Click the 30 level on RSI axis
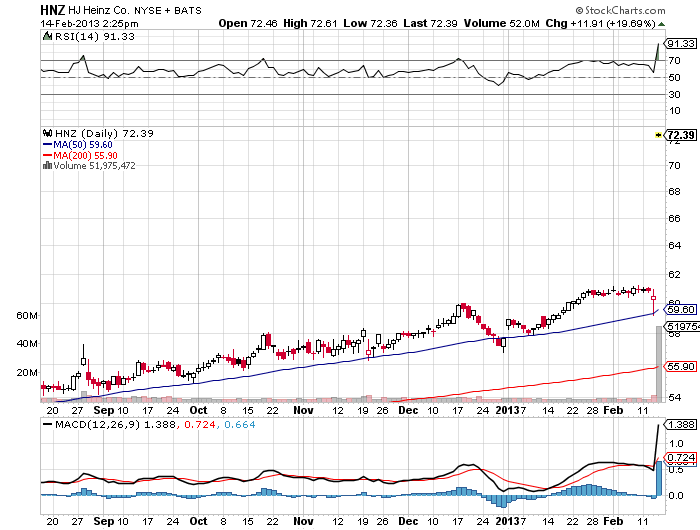This screenshot has height=530, width=700. (x=675, y=94)
